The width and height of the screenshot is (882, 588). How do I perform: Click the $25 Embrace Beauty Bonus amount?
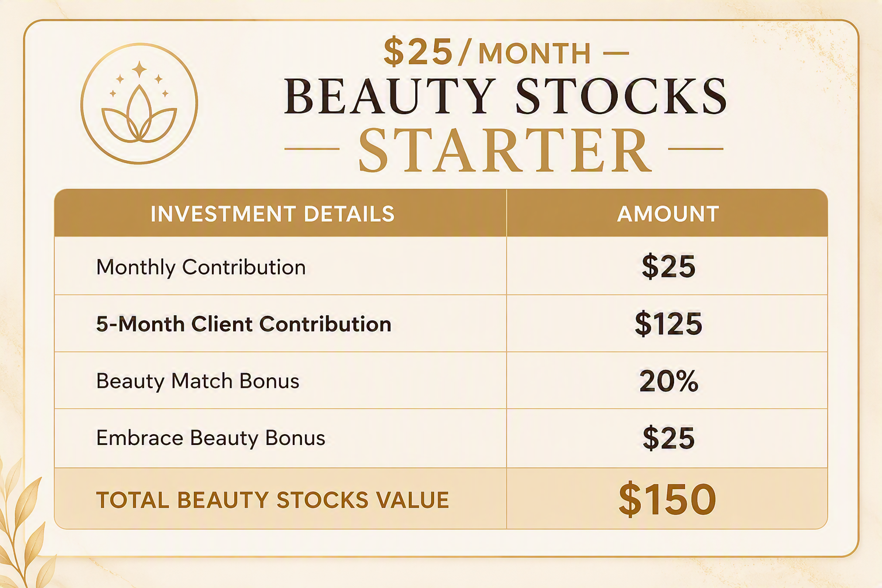coord(668,439)
